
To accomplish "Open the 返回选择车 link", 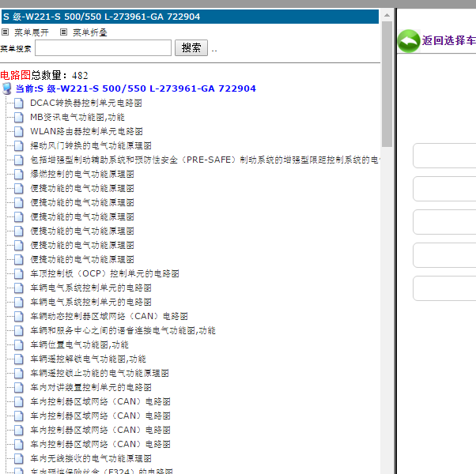I will pyautogui.click(x=448, y=40).
